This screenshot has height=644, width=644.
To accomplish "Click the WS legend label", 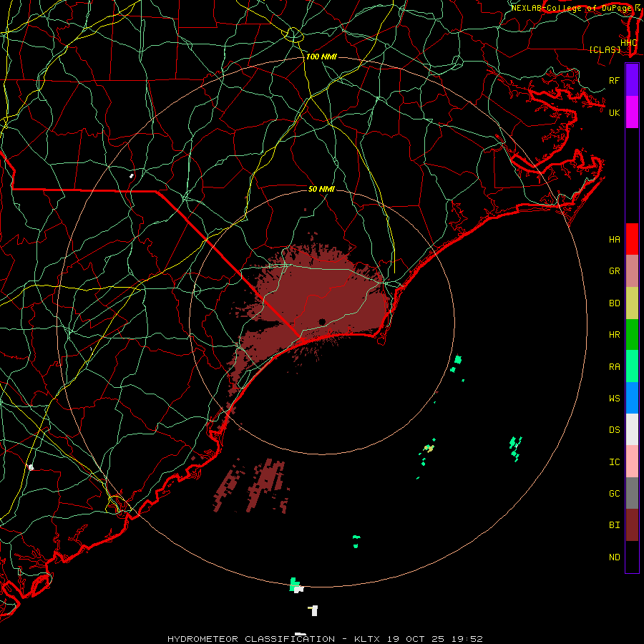I will [614, 399].
